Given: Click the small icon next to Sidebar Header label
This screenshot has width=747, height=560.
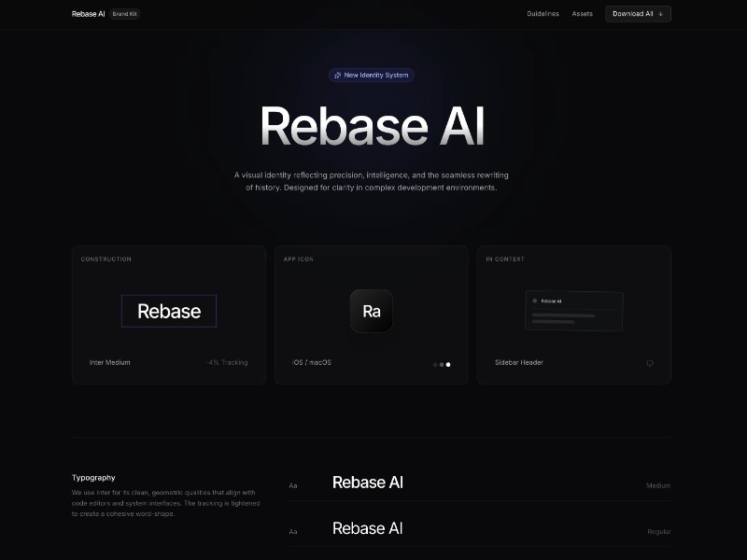Looking at the screenshot, I should [x=650, y=363].
